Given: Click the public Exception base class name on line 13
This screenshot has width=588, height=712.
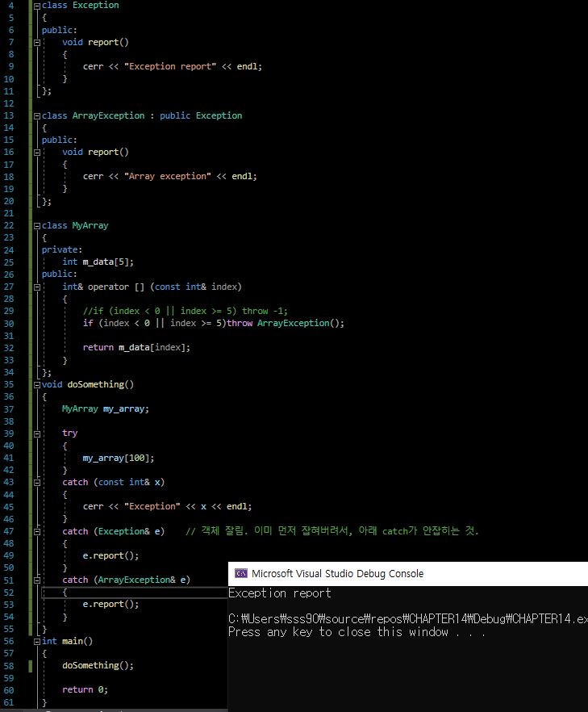Looking at the screenshot, I should tap(219, 115).
